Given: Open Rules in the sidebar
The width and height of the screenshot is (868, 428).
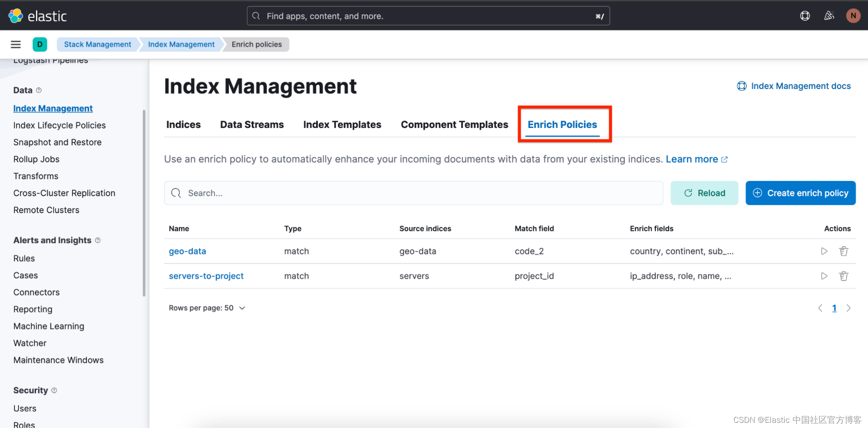Looking at the screenshot, I should click(x=24, y=259).
